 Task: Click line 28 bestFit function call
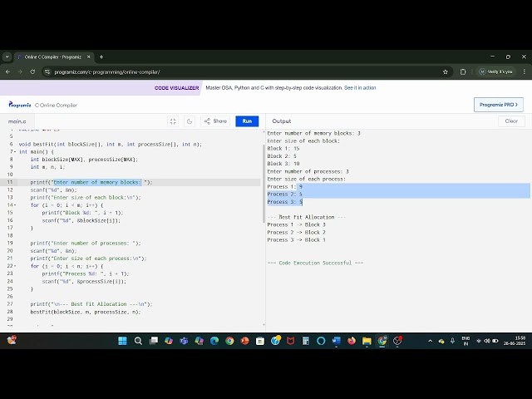point(86,312)
